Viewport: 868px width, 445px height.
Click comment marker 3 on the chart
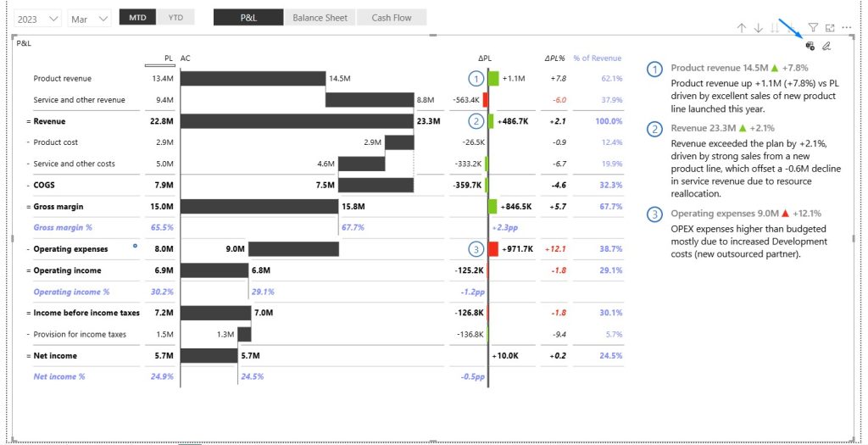point(477,249)
